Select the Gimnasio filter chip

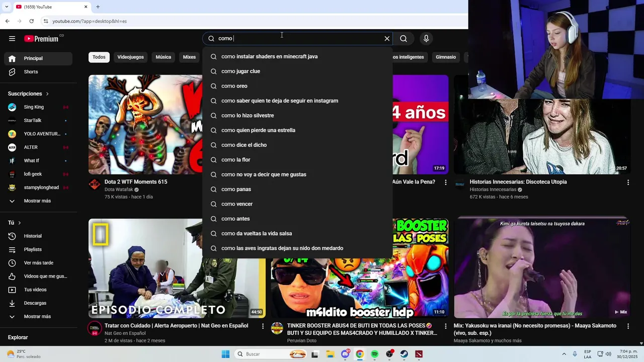446,57
